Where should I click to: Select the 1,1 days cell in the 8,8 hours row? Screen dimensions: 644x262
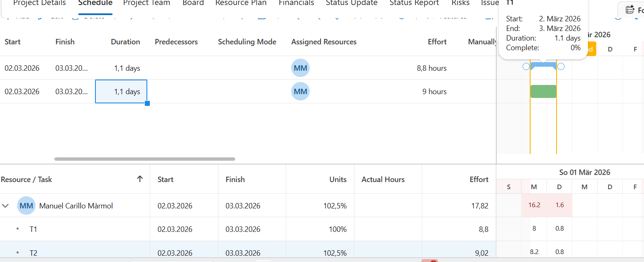tap(121, 68)
